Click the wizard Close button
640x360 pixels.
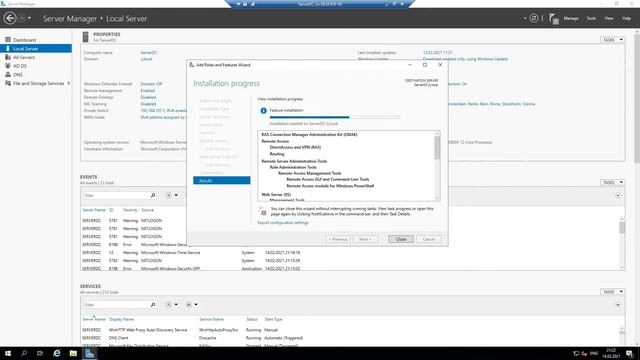pos(401,239)
